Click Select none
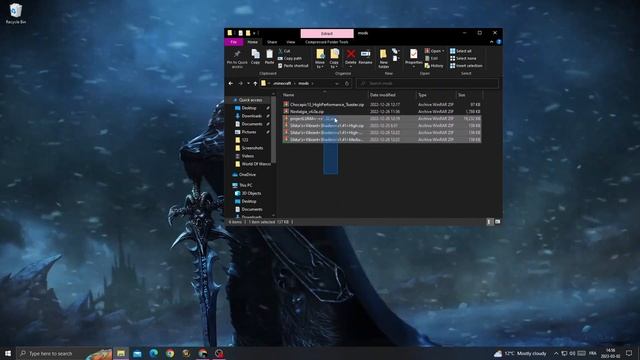The height and width of the screenshot is (360, 640). coord(463,58)
